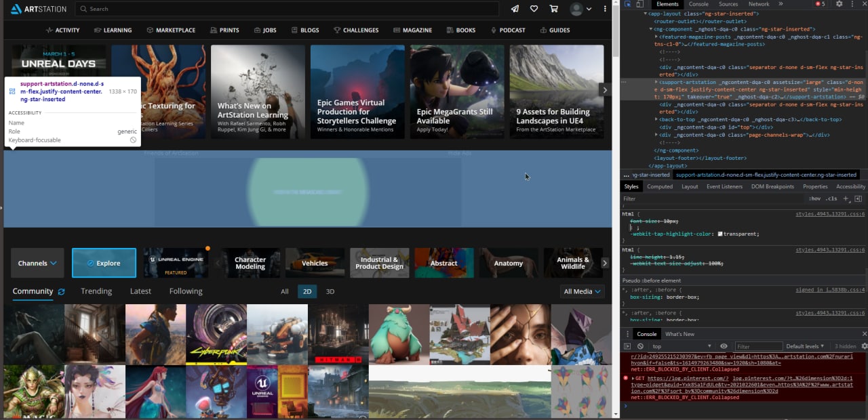This screenshot has height=420, width=868.
Task: Open the user avatar dropdown
Action: (x=580, y=9)
